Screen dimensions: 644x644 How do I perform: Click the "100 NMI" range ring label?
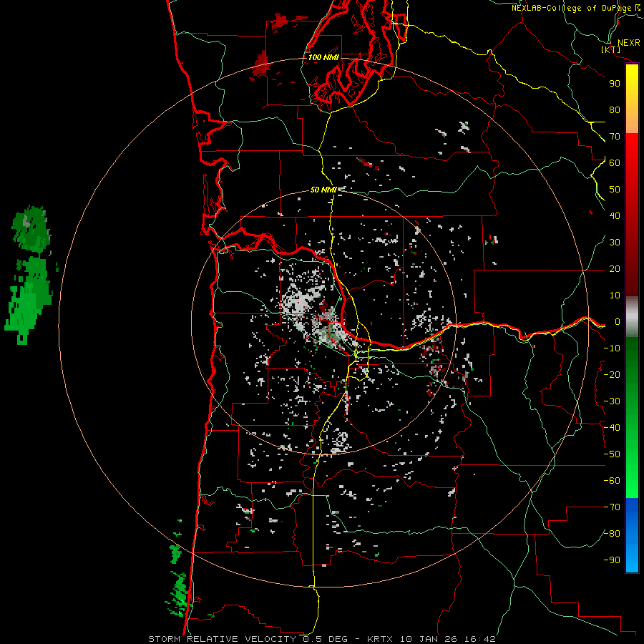[323, 57]
